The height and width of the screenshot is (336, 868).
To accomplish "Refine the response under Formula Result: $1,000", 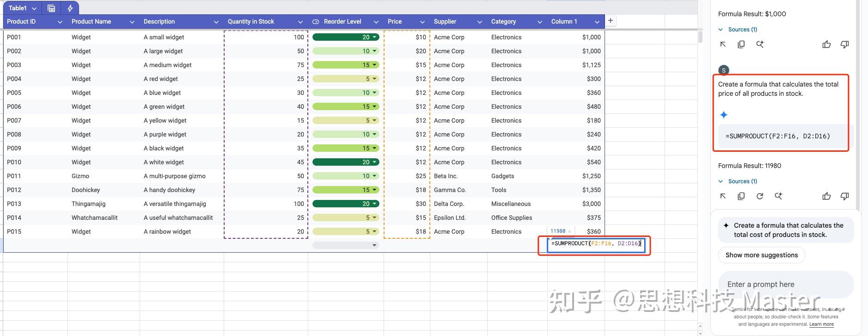I will (760, 44).
